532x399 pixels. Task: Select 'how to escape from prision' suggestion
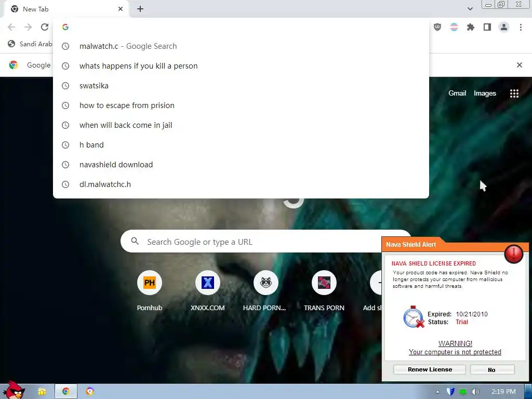241,105
